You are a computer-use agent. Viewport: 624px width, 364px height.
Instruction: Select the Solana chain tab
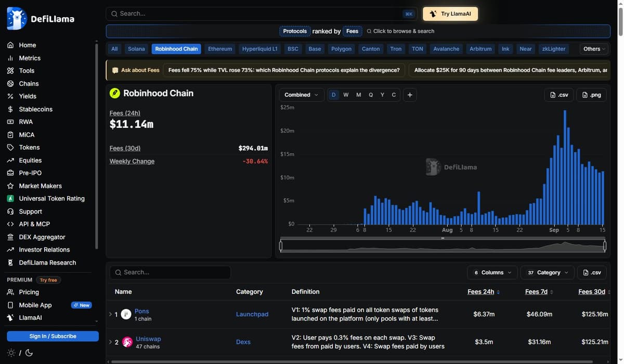pyautogui.click(x=136, y=49)
